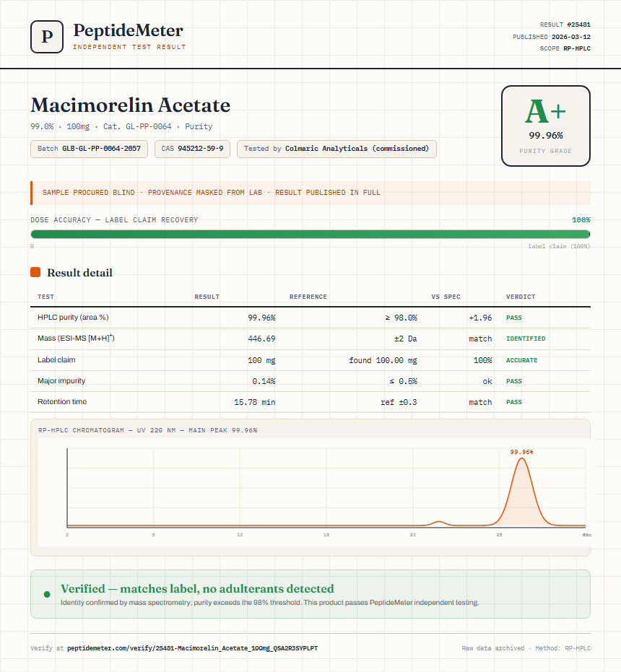
Task: Click the sample procured blind notice banner
Action: click(310, 193)
